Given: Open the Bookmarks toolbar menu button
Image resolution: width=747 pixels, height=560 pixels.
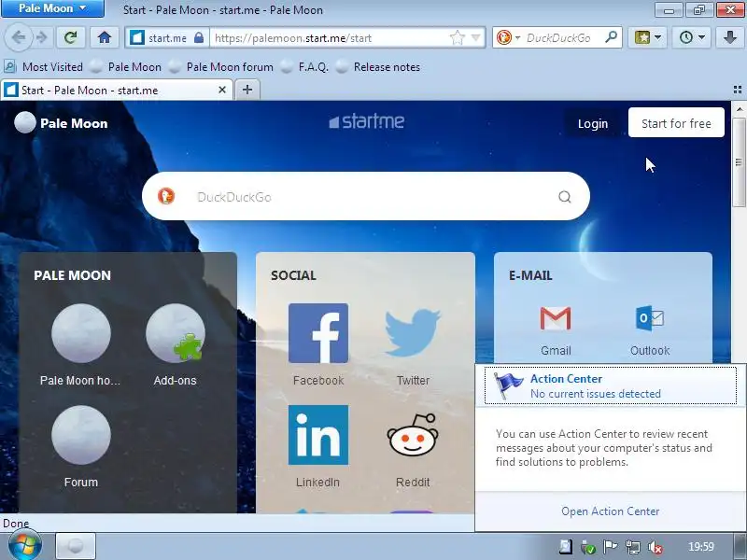Looking at the screenshot, I should 647,37.
